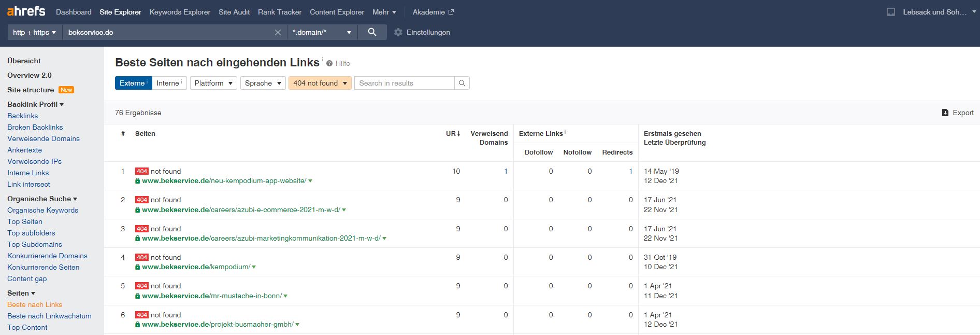The image size is (980, 335).
Task: Open Link intersect in sidebar
Action: (x=28, y=184)
